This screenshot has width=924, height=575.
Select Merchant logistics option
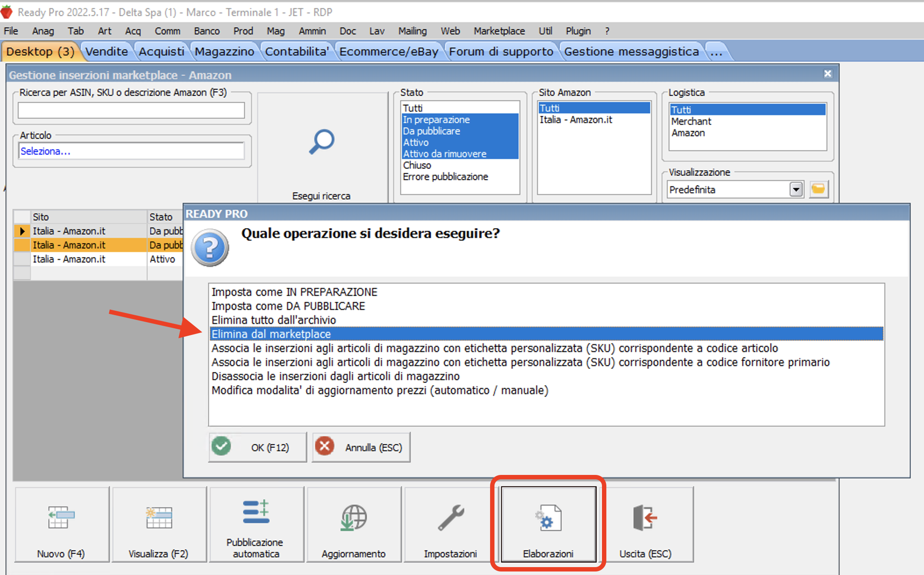[x=748, y=121]
